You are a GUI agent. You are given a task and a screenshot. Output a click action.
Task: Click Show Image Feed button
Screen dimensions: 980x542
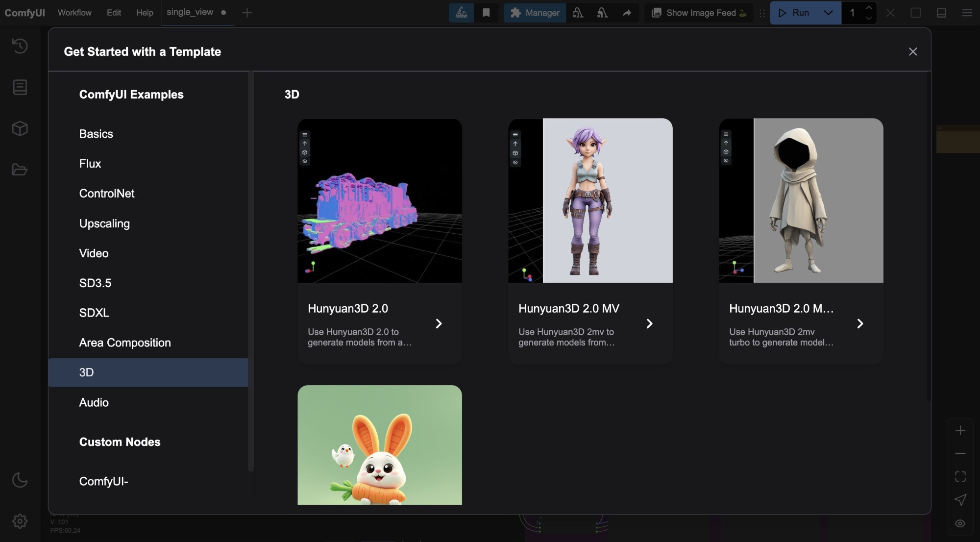click(699, 13)
